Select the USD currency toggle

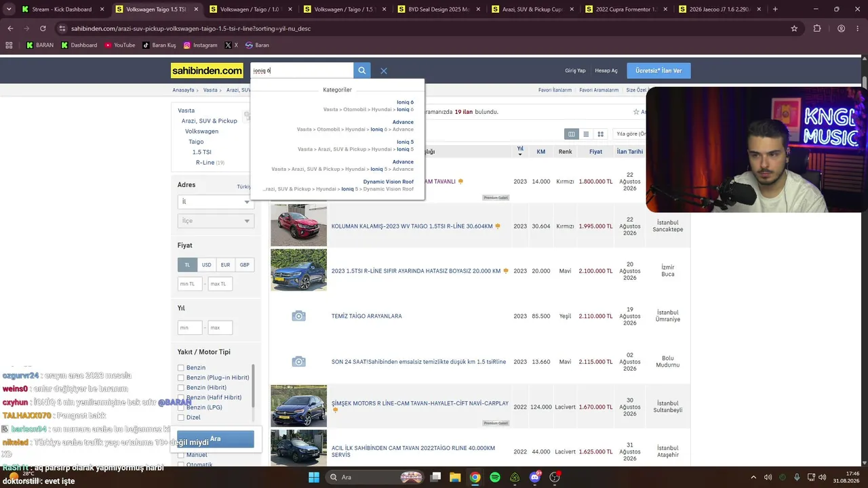pyautogui.click(x=206, y=265)
